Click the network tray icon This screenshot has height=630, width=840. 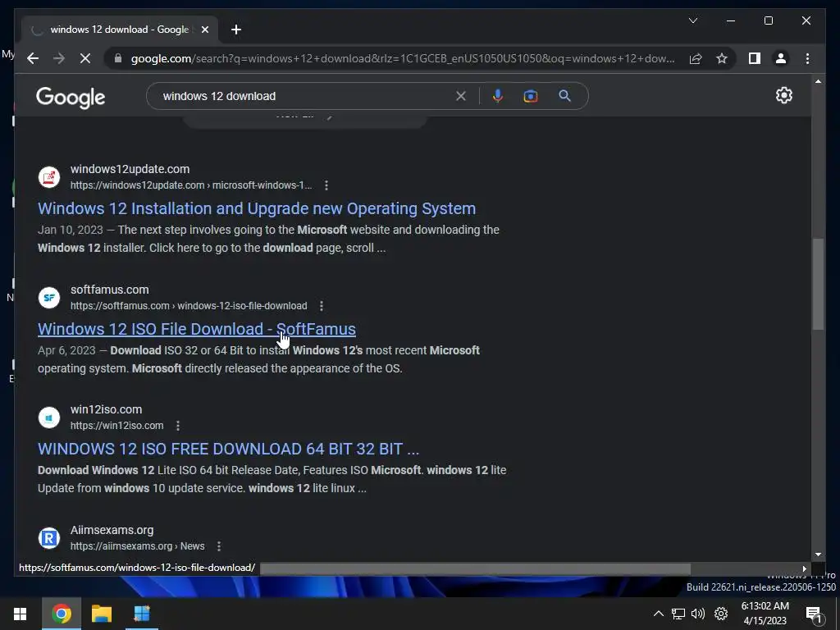678,614
